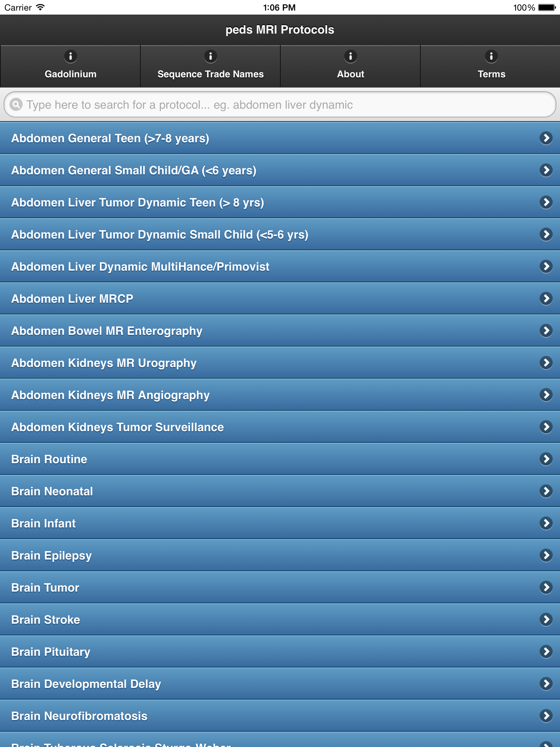Open Brain Developmental Delay protocol

(x=280, y=684)
